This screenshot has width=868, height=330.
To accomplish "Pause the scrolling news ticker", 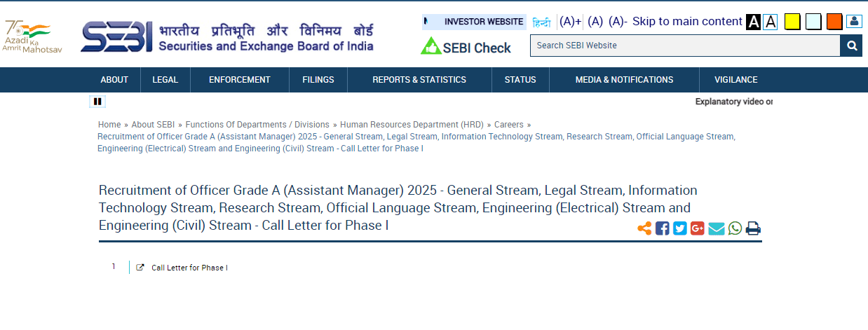I will [x=97, y=102].
